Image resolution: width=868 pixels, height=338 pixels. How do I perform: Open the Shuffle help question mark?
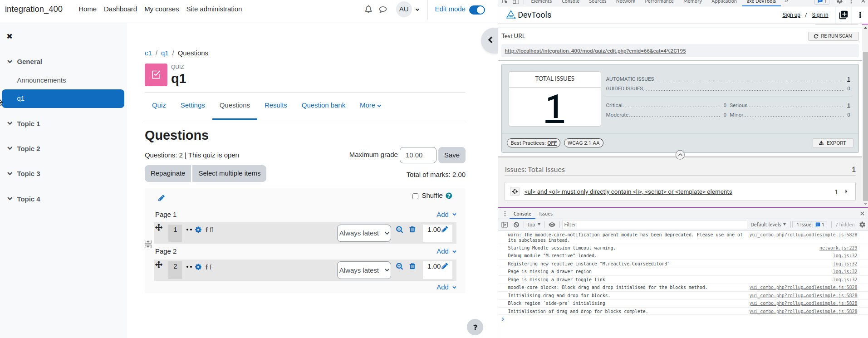(x=449, y=196)
